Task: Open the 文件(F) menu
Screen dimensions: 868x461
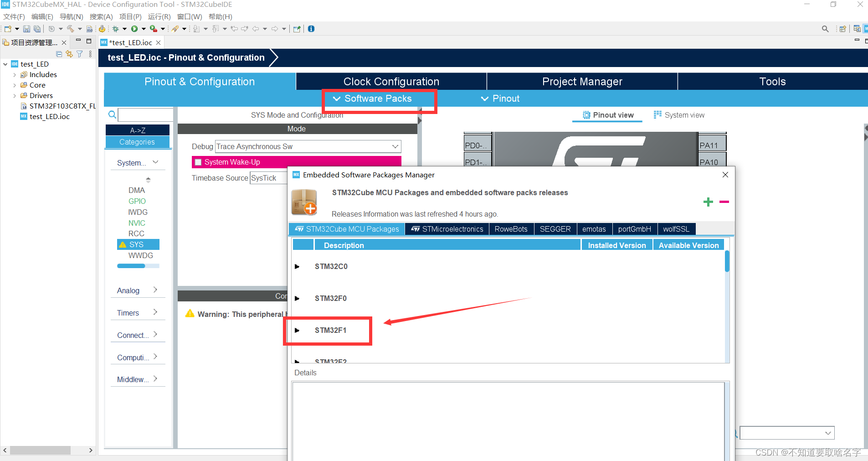Action: (x=14, y=17)
